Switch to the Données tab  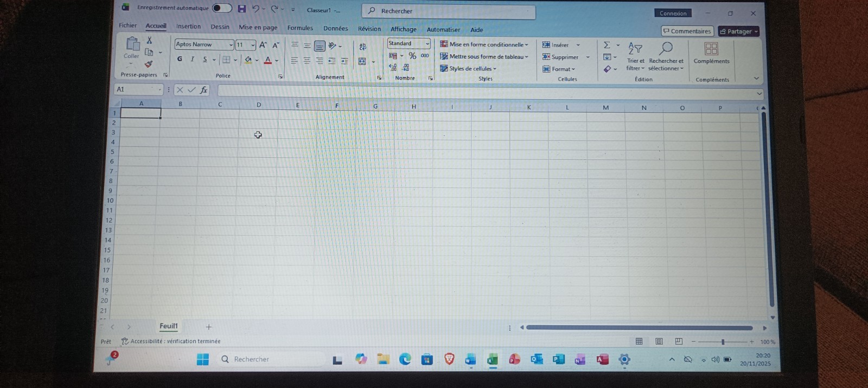[x=336, y=29]
